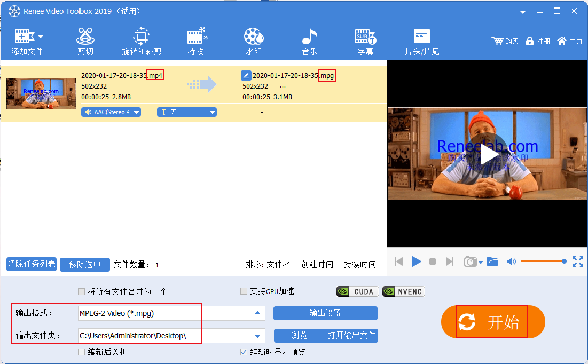Viewport: 588px width, 364px height.
Task: Adjust the orange volume slider
Action: click(543, 262)
